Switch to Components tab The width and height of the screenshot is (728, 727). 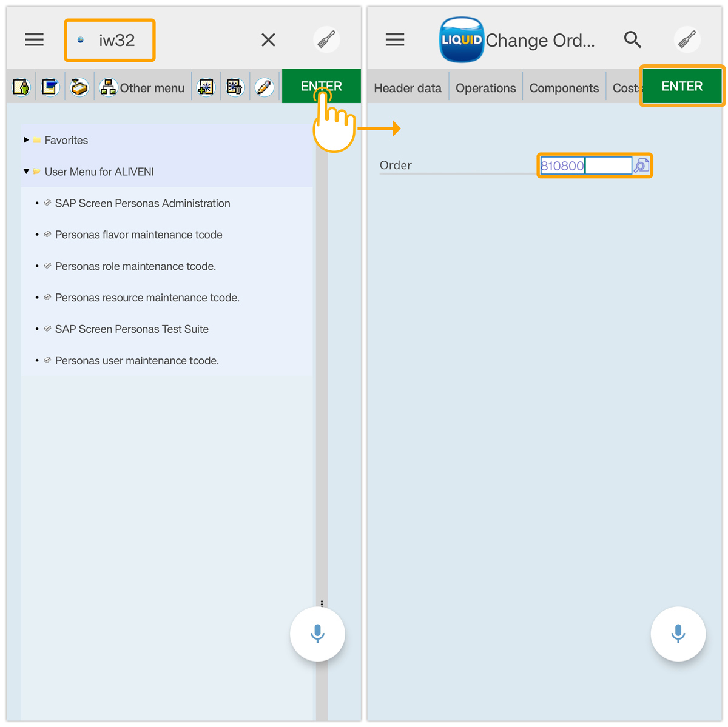click(564, 88)
